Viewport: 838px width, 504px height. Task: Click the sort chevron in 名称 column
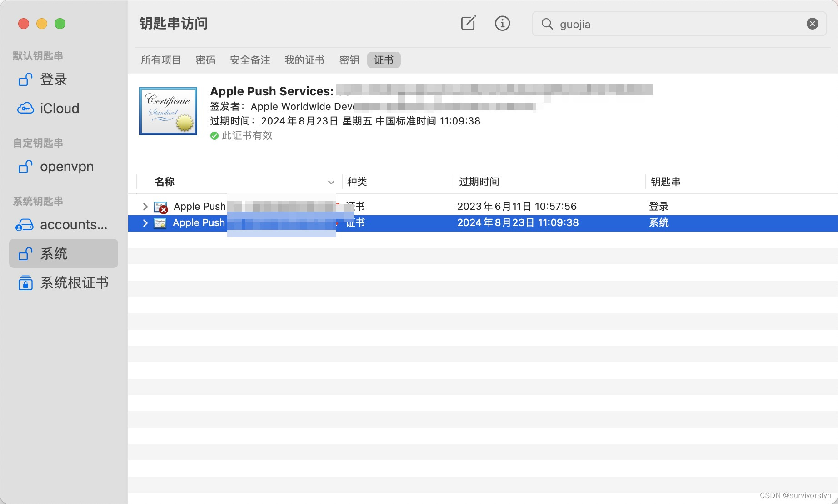[x=331, y=182]
